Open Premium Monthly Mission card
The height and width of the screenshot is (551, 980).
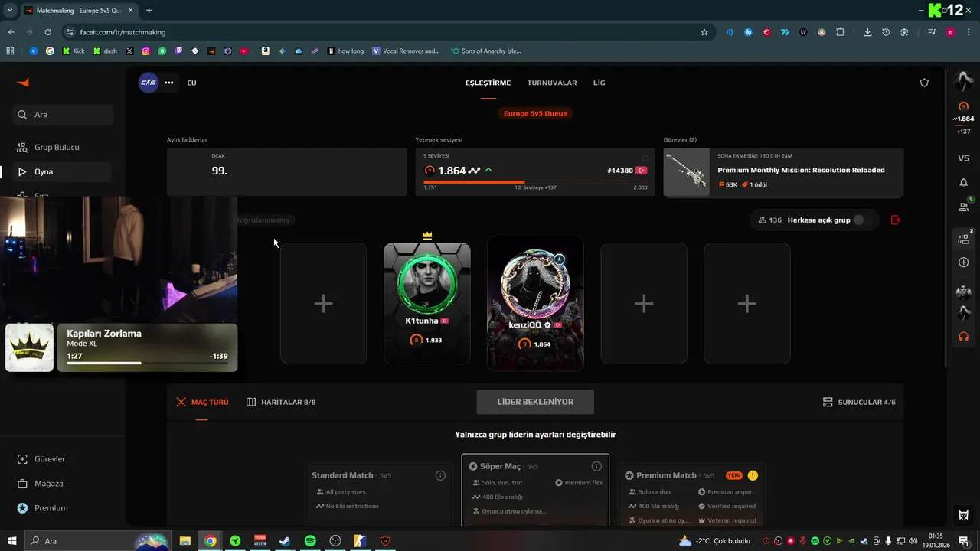(x=783, y=172)
